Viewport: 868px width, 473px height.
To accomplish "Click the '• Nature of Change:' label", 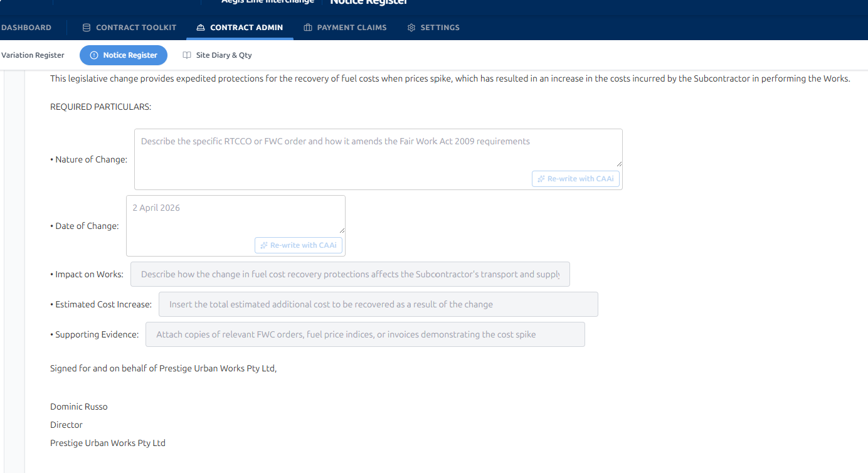I will coord(88,159).
